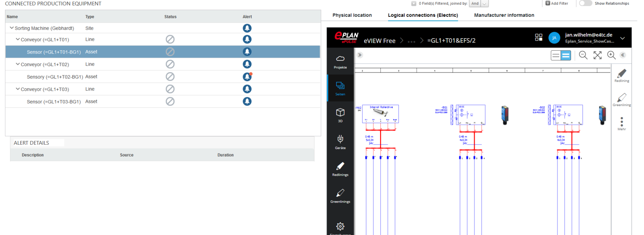The width and height of the screenshot is (644, 235).
Task: Click Description column in Alert Details
Action: coord(33,155)
